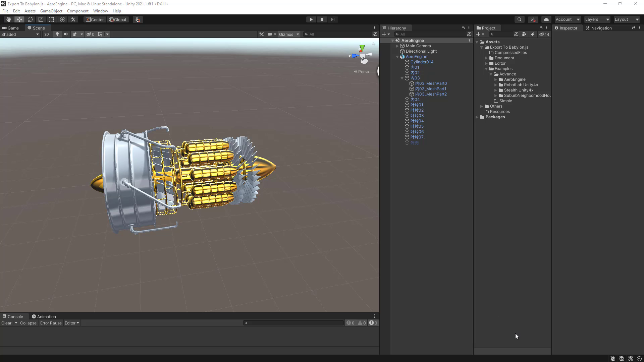Screen dimensions: 644x362
Task: Switch to the Navigation tab
Action: 599,28
